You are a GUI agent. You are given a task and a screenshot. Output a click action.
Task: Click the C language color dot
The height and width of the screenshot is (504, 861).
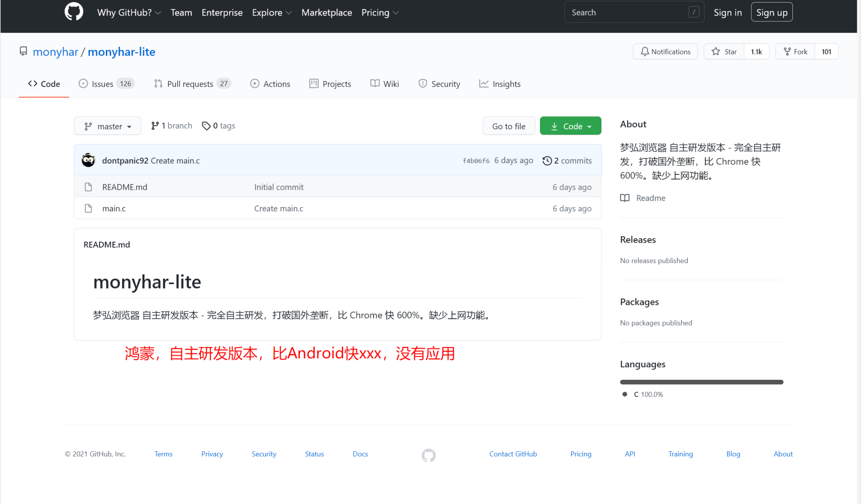625,394
